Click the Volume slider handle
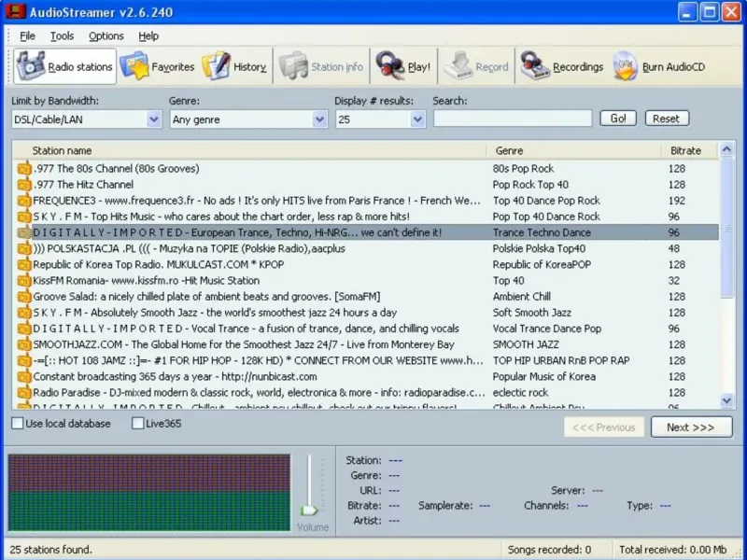Viewport: 747px width, 560px height. click(309, 510)
